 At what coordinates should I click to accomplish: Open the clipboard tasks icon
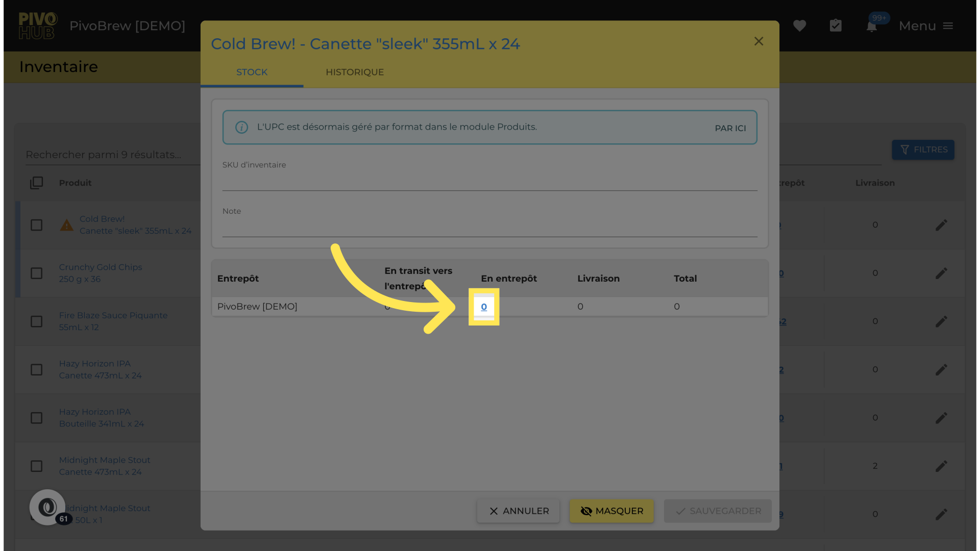(x=836, y=26)
